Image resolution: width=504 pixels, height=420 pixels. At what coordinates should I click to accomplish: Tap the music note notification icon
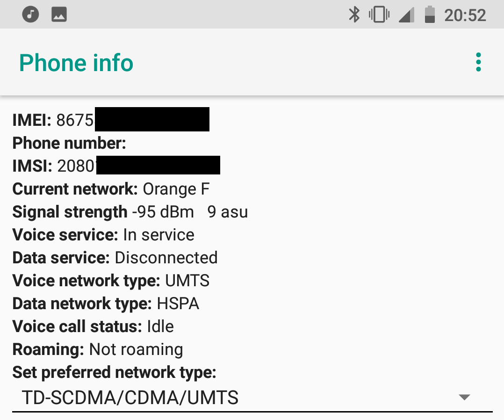point(30,14)
